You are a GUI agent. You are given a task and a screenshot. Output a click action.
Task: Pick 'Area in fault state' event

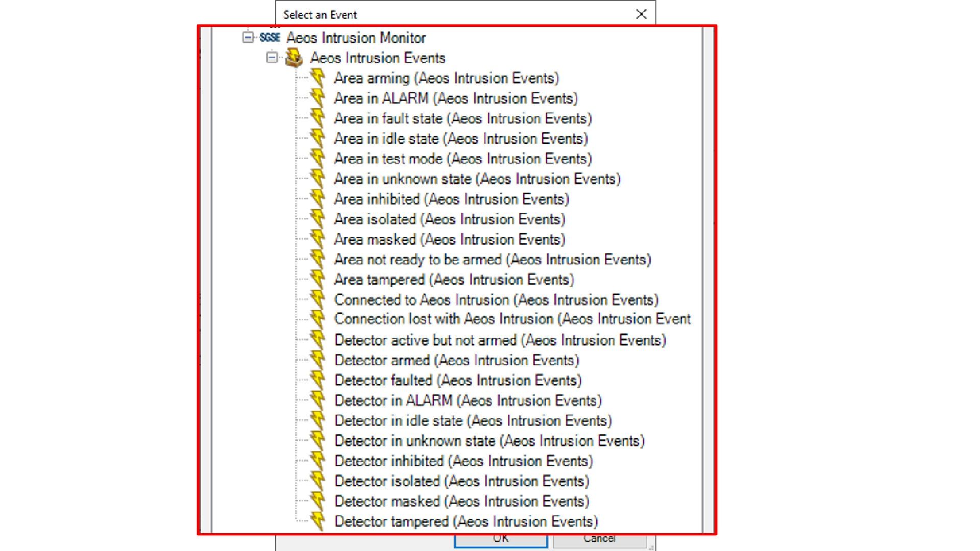coord(463,118)
